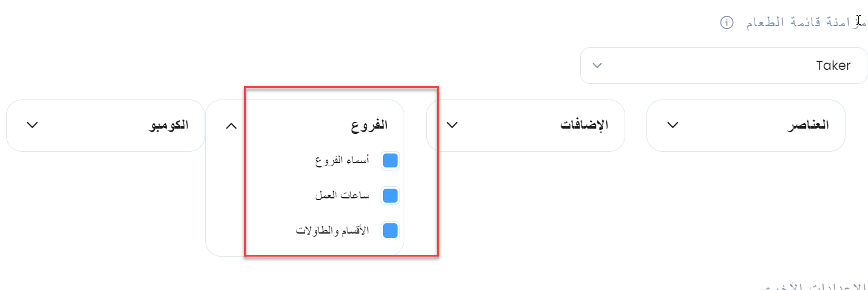Open the Taker selection dropdown
This screenshot has height=290, width=868.
coord(724,66)
